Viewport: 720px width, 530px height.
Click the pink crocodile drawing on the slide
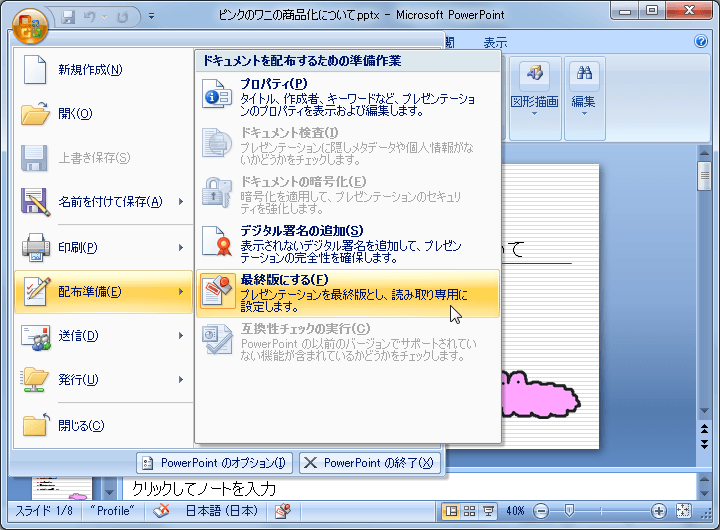pos(541,395)
